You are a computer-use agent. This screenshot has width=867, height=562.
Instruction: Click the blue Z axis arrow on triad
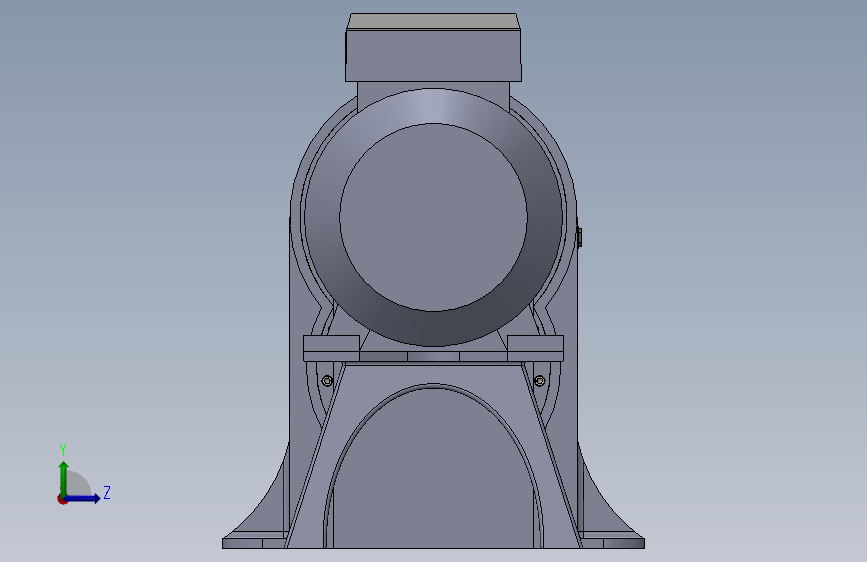pyautogui.click(x=83, y=498)
